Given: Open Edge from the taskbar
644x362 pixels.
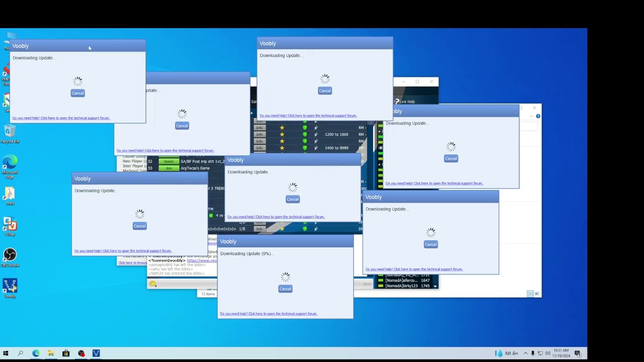Looking at the screenshot, I should [36, 353].
